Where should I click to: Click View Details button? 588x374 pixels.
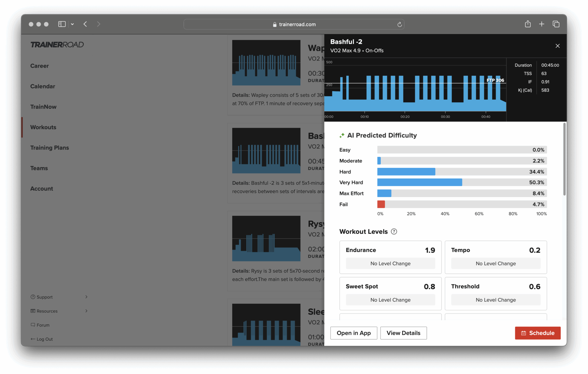click(403, 333)
